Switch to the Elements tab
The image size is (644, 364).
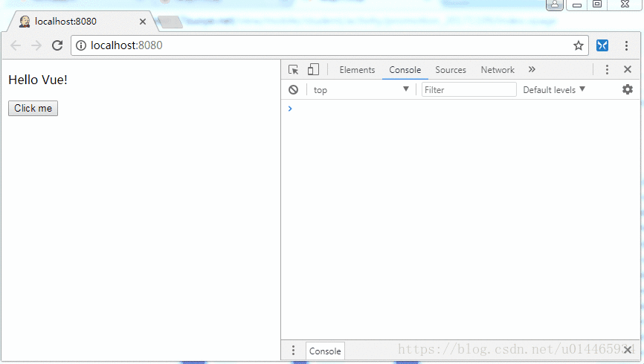357,70
